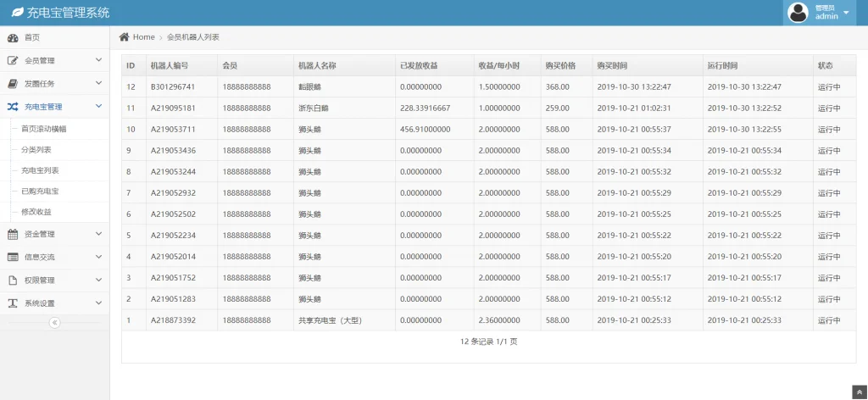The image size is (868, 400).
Task: Open 充电宝列表 submenu item
Action: [x=40, y=171]
